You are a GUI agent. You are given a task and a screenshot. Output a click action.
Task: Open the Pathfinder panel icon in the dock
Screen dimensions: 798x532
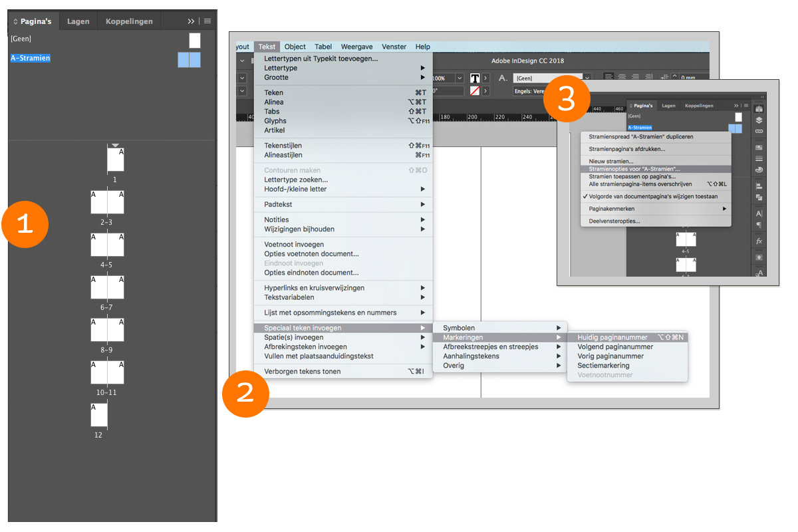click(759, 198)
